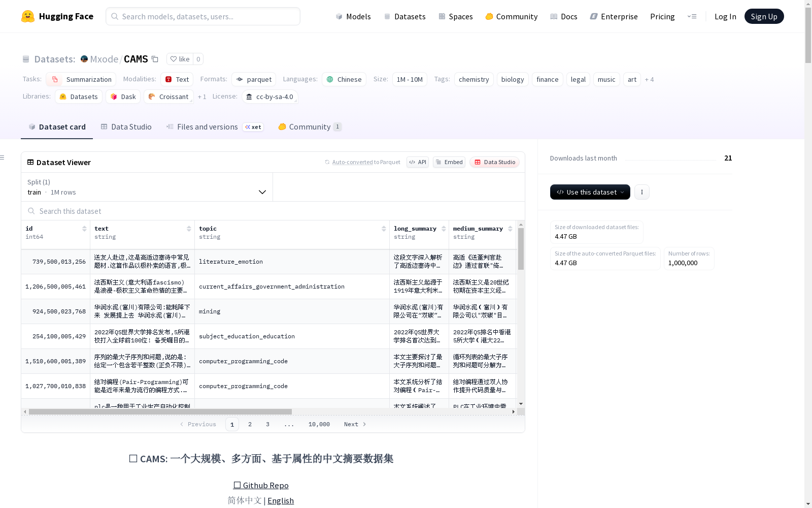Sort by the id column
The image size is (812, 508).
84,229
